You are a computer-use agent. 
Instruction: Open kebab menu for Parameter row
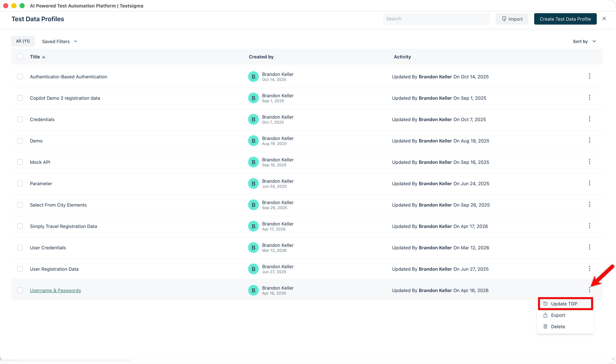point(589,183)
